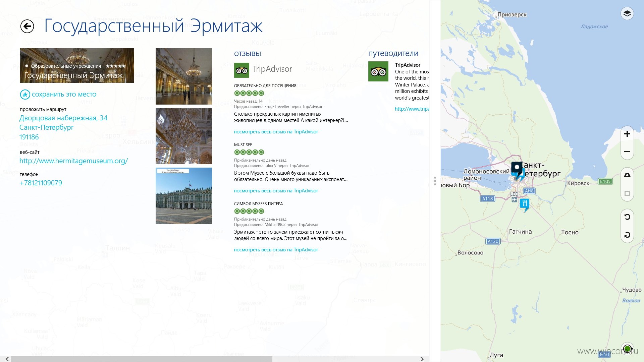Click the MUST SEE review title
The image size is (644, 362).
[x=243, y=145]
